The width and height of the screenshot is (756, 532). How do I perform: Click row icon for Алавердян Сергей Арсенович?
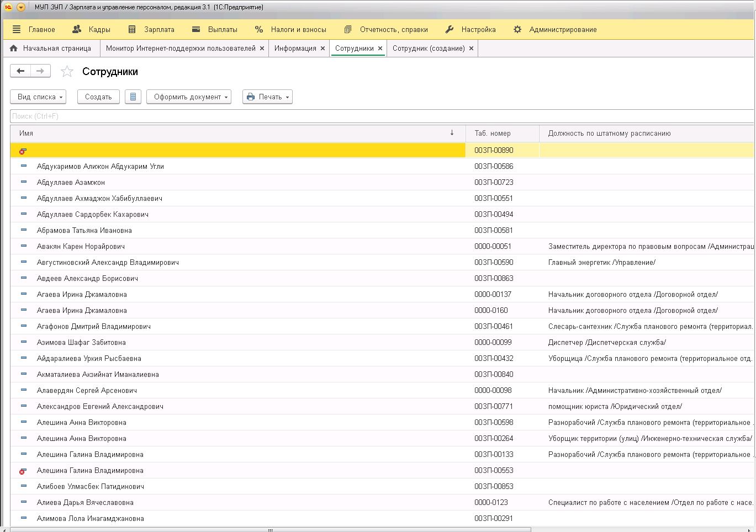point(24,390)
